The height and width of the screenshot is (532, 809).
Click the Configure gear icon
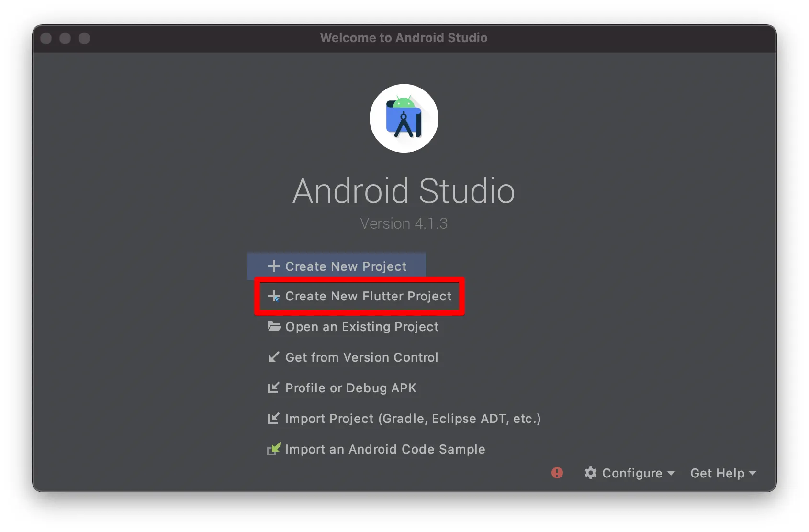pyautogui.click(x=591, y=473)
